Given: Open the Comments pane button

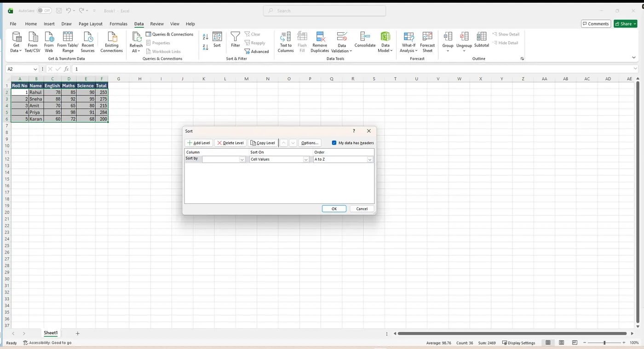Looking at the screenshot, I should pos(596,23).
